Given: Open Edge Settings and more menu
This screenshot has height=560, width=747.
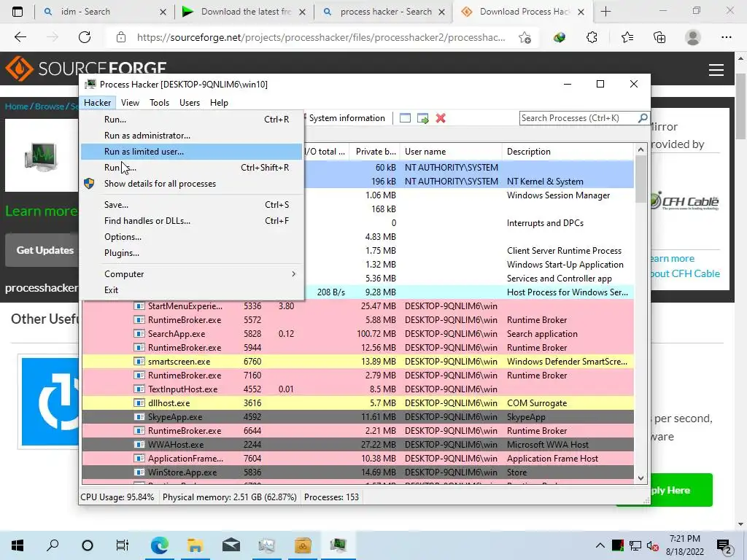Looking at the screenshot, I should [x=726, y=37].
